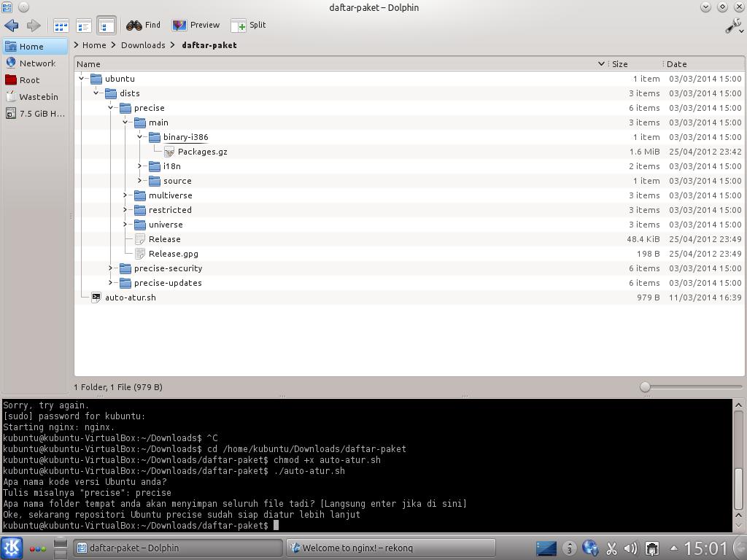
Task: Select the auto-atur.sh script icon
Action: pos(96,297)
